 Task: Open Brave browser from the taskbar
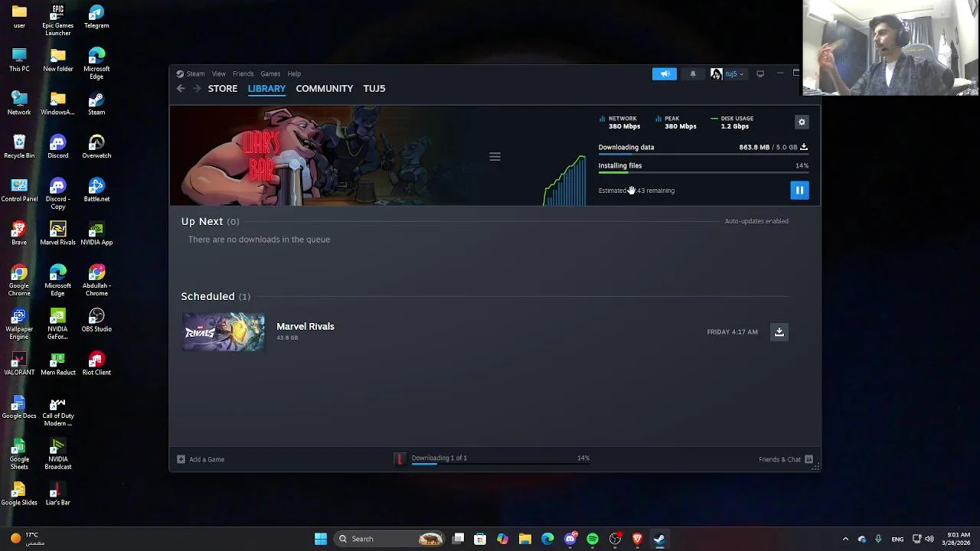tap(637, 539)
